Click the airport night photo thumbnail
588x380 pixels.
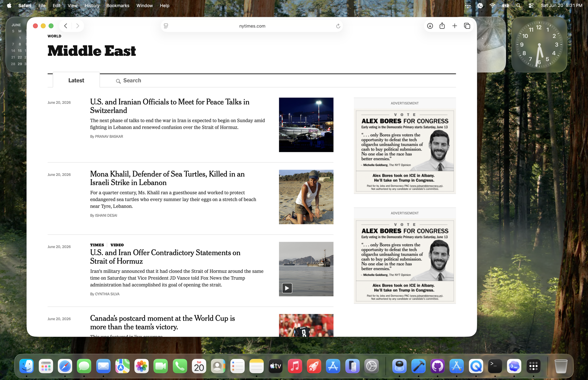click(306, 125)
